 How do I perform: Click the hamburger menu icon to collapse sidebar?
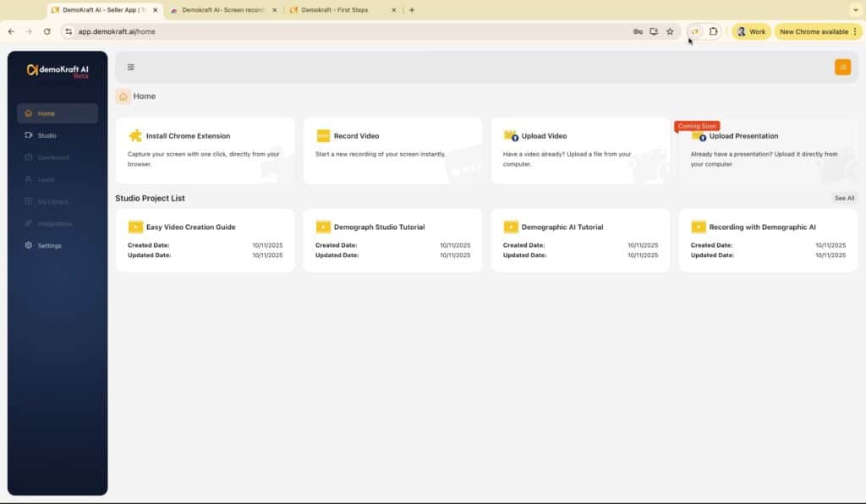[131, 68]
